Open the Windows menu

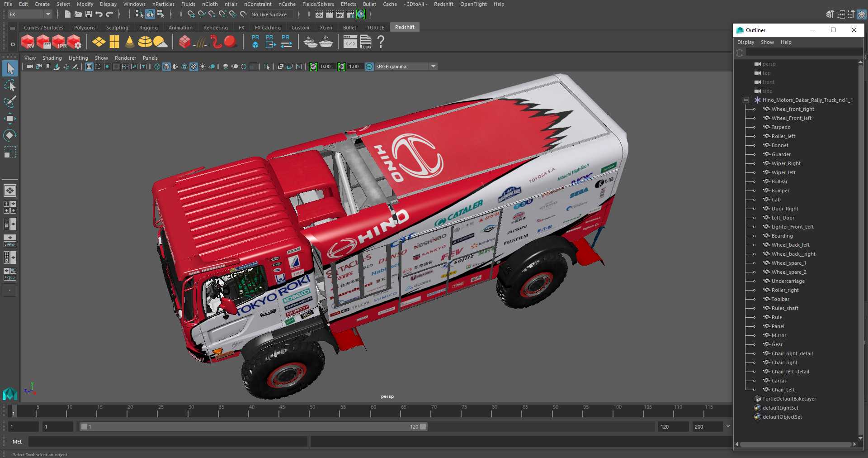(x=134, y=4)
